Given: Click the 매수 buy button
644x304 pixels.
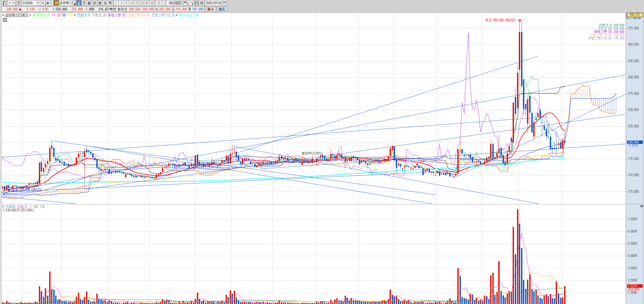Looking at the screenshot, I should (x=211, y=9).
